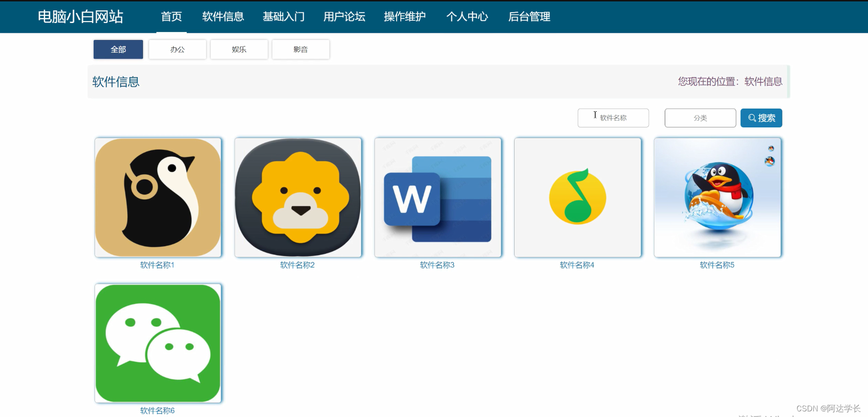Viewport: 868px width, 417px height.
Task: Focus the 软件名称 search field
Action: coord(613,118)
